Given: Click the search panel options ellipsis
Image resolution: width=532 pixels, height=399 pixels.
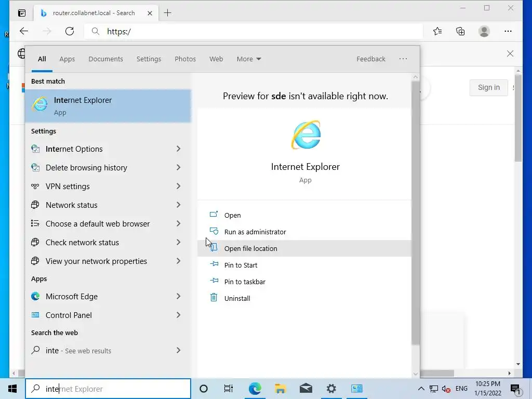Looking at the screenshot, I should 403,59.
